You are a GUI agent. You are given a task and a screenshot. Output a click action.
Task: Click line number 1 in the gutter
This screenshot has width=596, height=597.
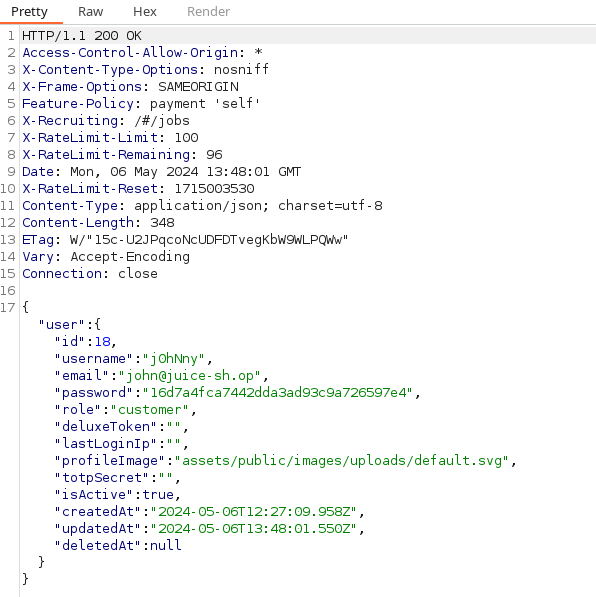click(11, 36)
